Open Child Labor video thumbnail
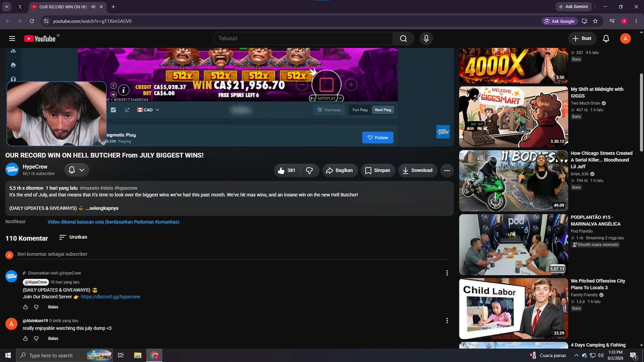 coord(514,308)
